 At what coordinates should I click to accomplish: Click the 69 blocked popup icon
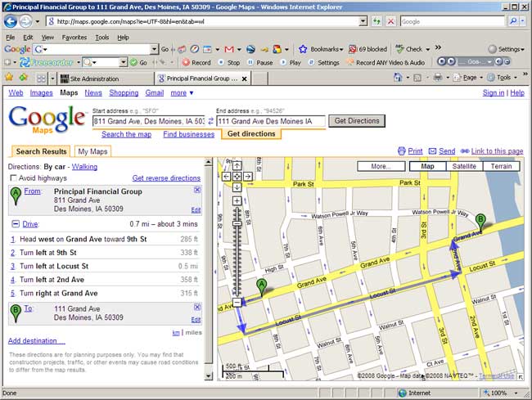tap(353, 49)
